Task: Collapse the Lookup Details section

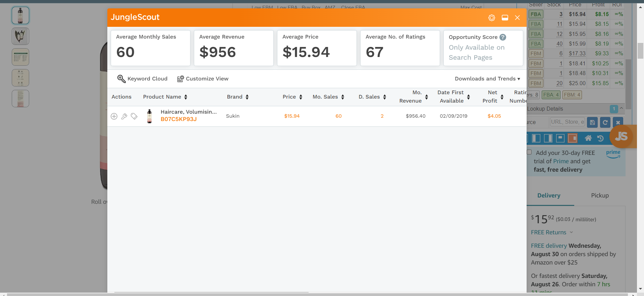Action: click(x=622, y=108)
